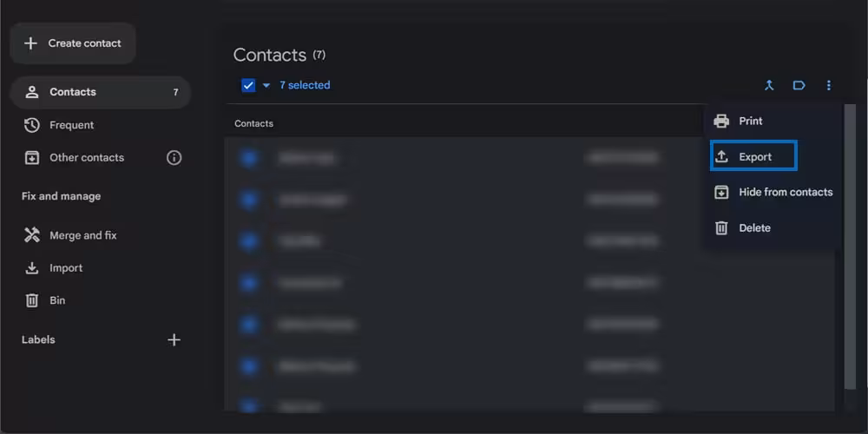Click the Merge and fix tools icon
The image size is (868, 434).
[32, 235]
